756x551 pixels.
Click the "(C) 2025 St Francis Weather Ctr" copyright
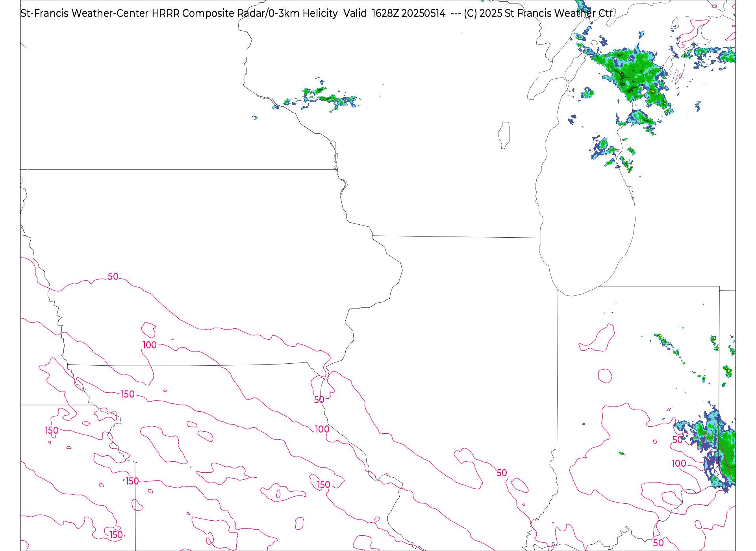point(538,13)
